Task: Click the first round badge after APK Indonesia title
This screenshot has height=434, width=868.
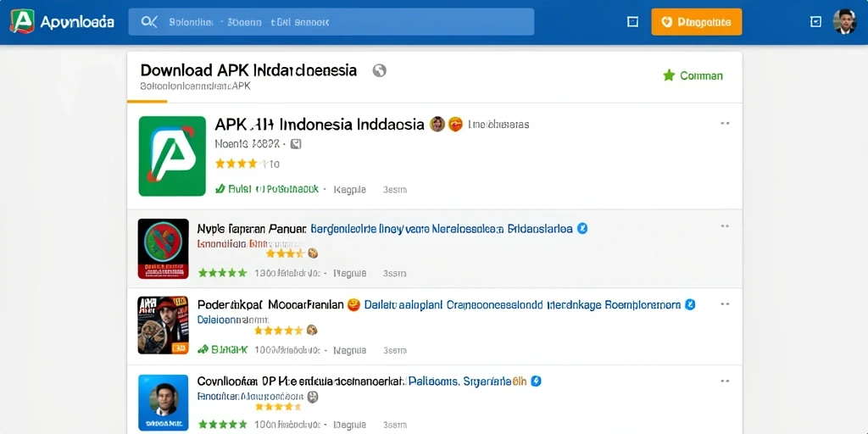Action: 437,124
